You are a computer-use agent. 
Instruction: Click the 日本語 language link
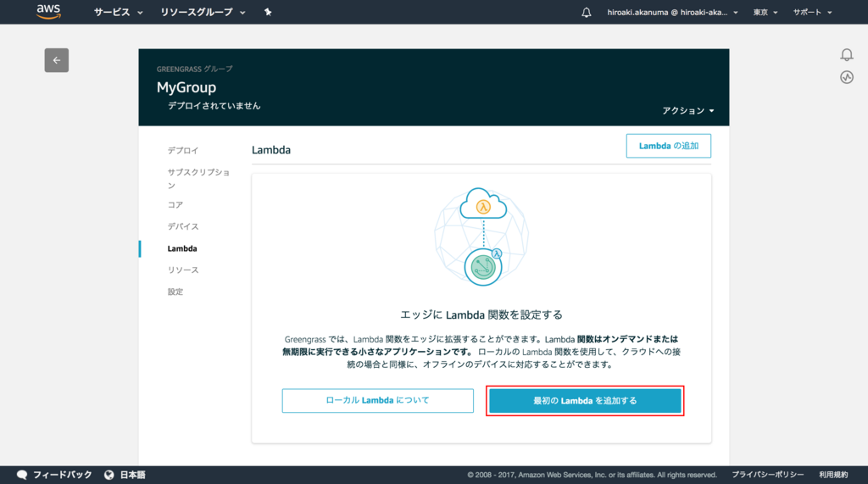pyautogui.click(x=133, y=475)
